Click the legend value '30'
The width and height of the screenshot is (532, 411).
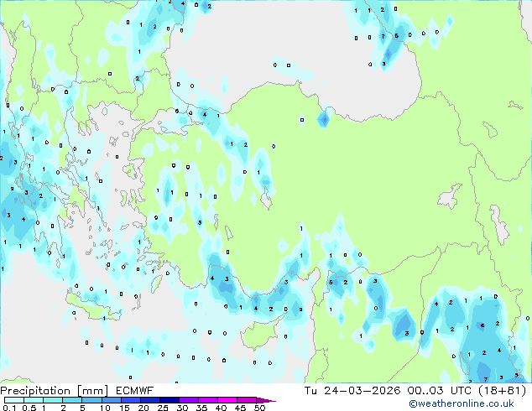(182, 408)
